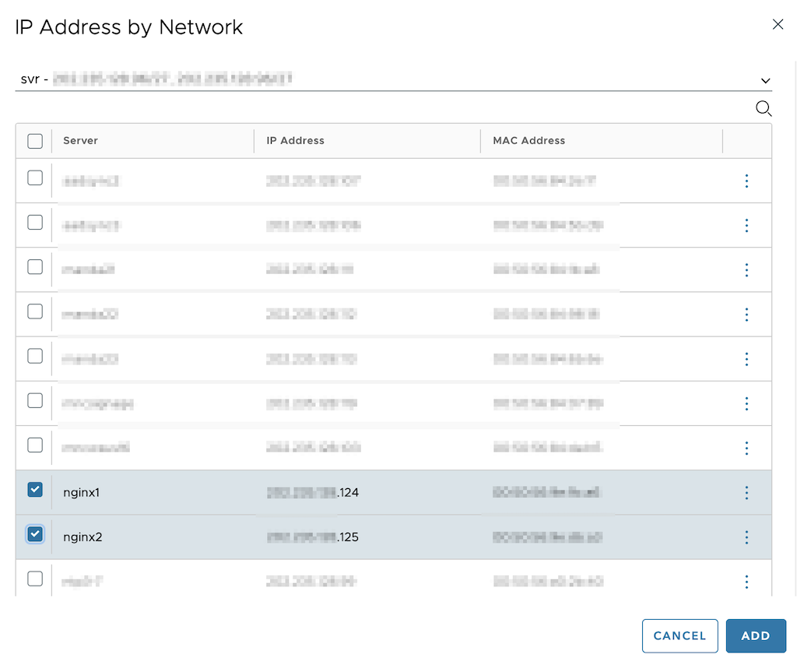Open the actions menu for nginx1 row
The image size is (797, 672).
pyautogui.click(x=746, y=492)
